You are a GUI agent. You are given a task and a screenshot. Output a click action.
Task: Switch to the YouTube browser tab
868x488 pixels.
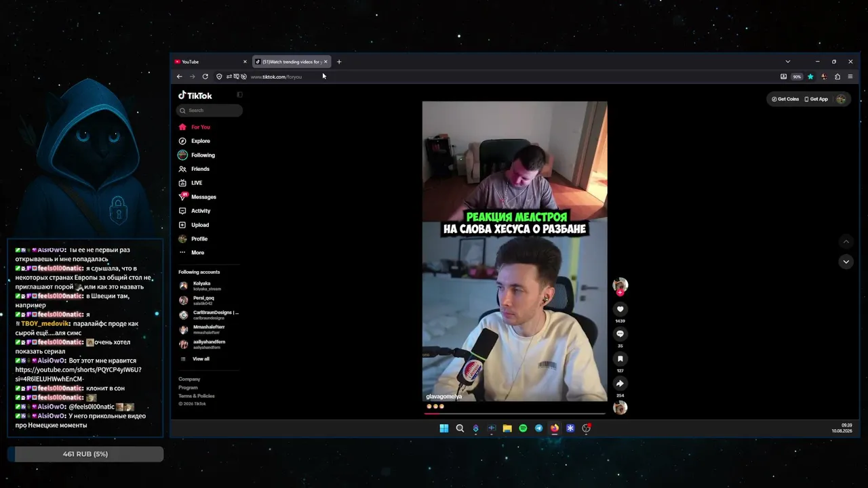click(x=210, y=62)
